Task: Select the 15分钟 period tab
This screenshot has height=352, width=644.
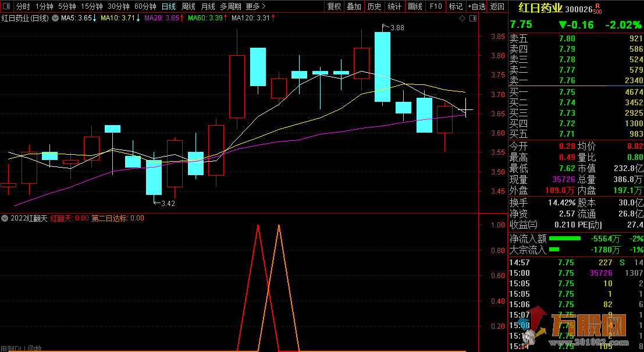Action: point(91,6)
